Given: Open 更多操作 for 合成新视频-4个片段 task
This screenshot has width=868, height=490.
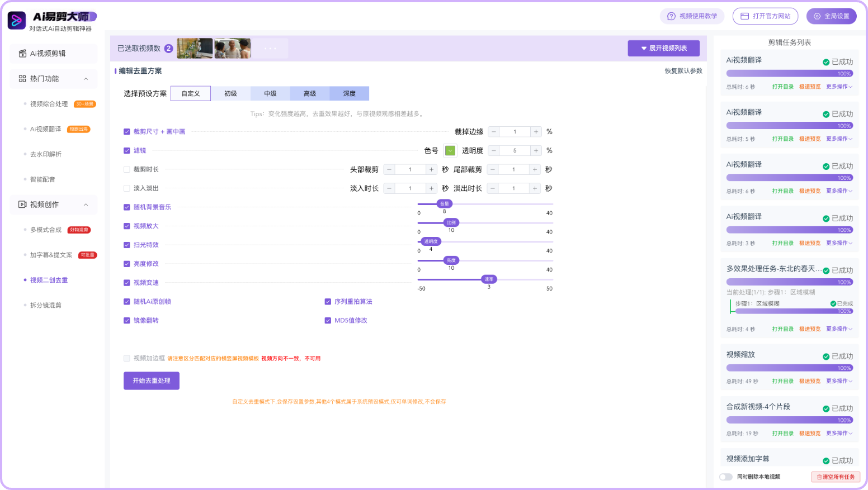Looking at the screenshot, I should [x=839, y=434].
